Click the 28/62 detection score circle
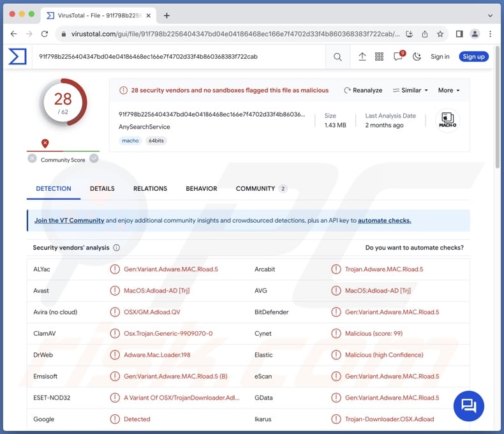 (x=63, y=103)
